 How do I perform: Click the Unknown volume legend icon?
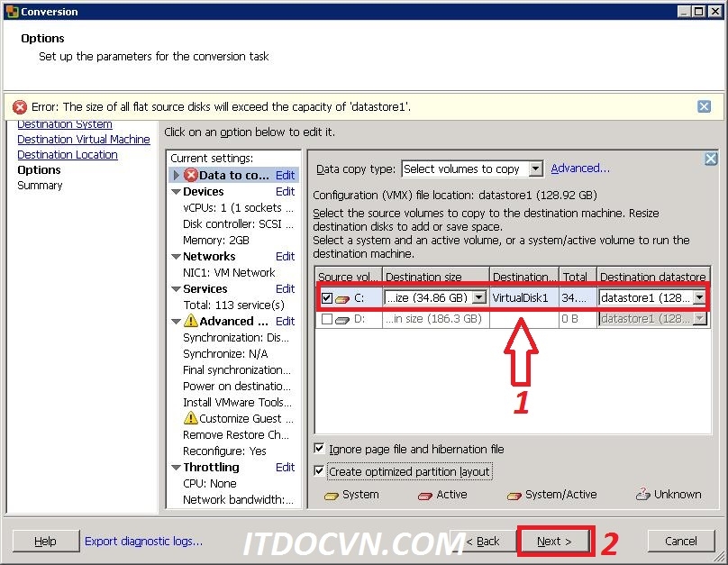[642, 494]
